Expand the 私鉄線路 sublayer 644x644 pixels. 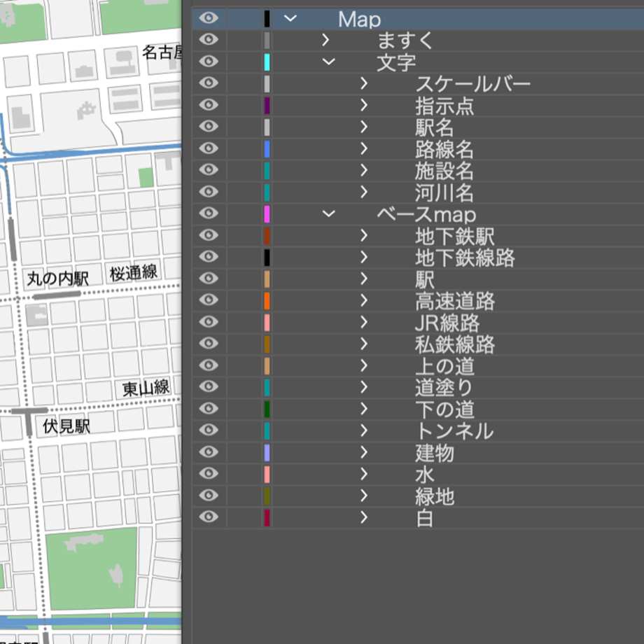pyautogui.click(x=364, y=344)
